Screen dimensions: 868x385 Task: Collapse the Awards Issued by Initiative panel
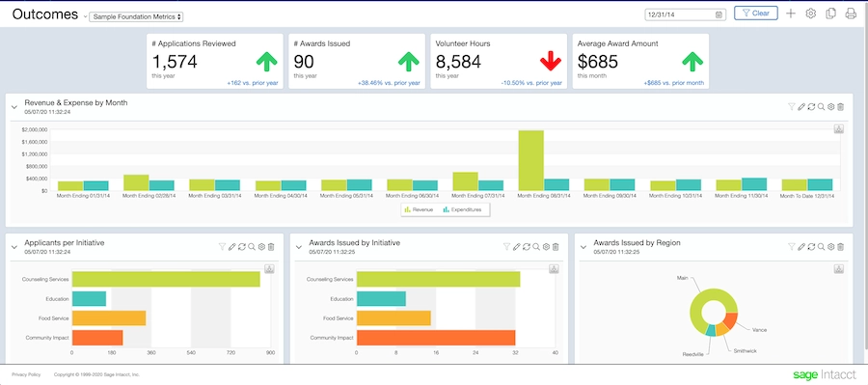click(299, 247)
